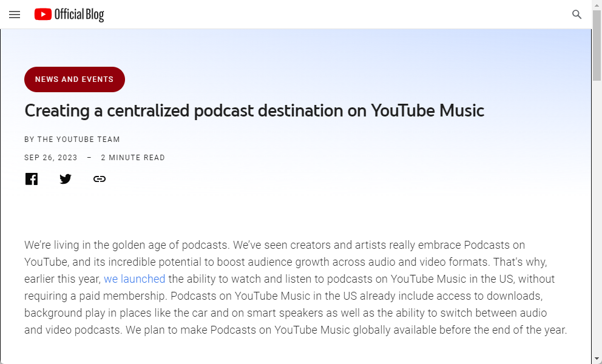This screenshot has width=602, height=364.
Task: Click the article title heading
Action: click(254, 111)
